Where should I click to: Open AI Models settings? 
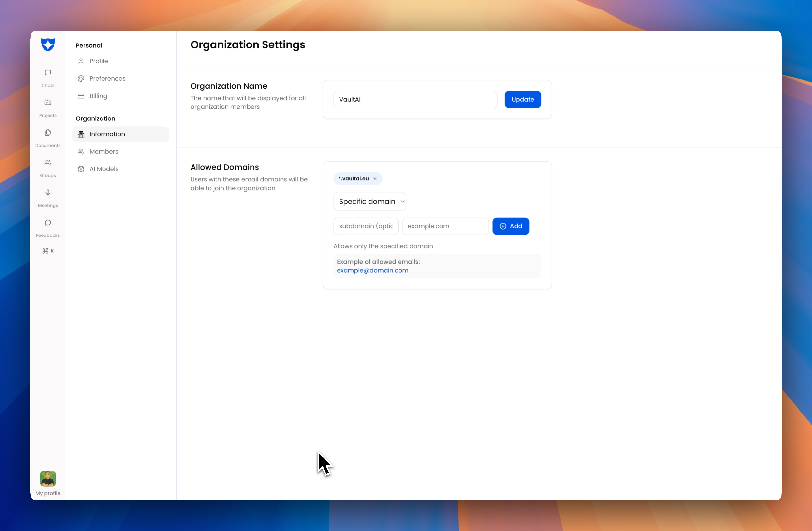click(104, 169)
